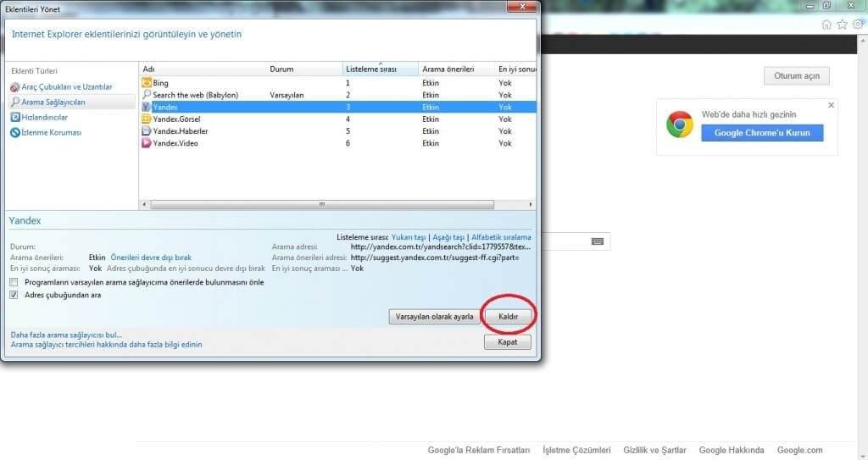Select the Yandex.Görsel row
Image resolution: width=868 pixels, height=460 pixels.
pos(337,119)
